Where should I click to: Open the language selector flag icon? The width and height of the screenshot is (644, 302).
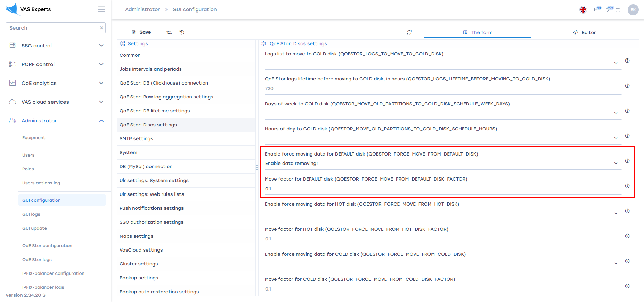[583, 10]
